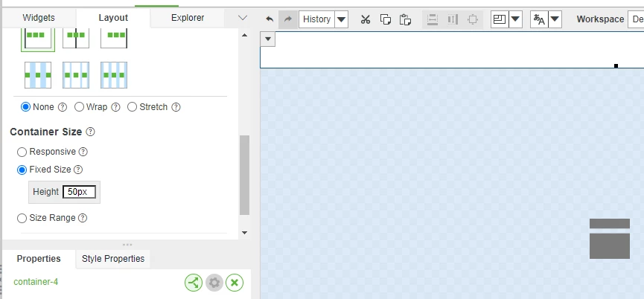Click the Redo arrow icon

(x=288, y=19)
